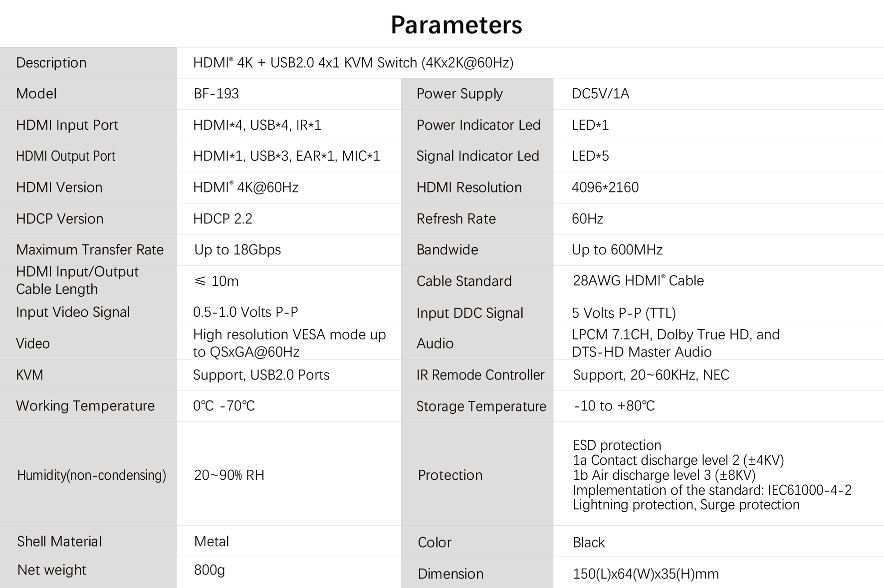
Task: Select the Working Temperature label
Action: 85,406
